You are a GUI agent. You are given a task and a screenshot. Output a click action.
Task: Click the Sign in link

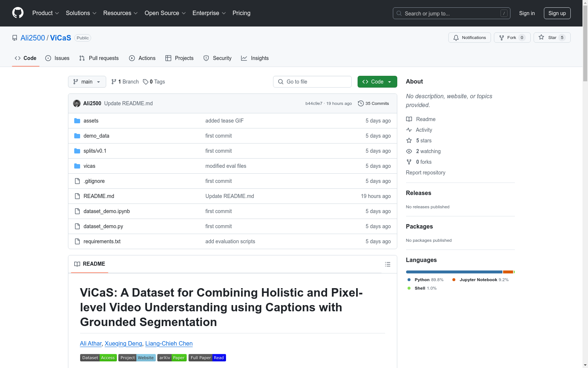point(527,13)
